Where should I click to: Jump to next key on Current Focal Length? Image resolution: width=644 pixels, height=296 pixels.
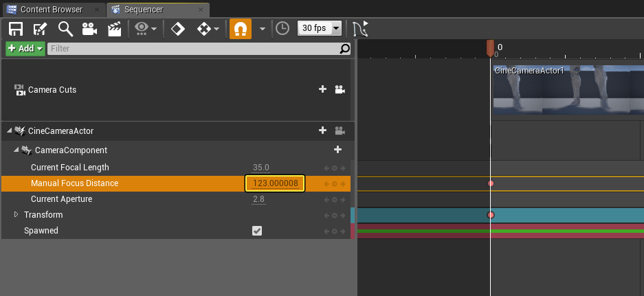click(x=342, y=168)
